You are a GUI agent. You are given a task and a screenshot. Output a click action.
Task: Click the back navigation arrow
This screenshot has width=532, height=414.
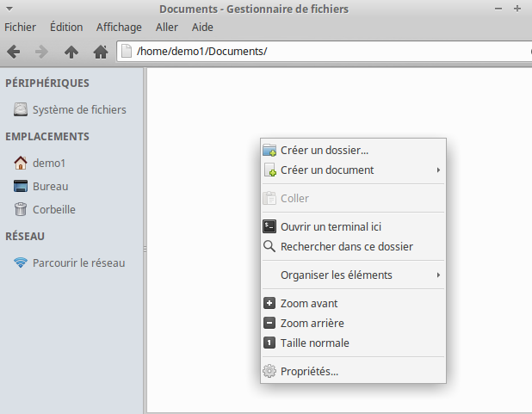[x=14, y=52]
